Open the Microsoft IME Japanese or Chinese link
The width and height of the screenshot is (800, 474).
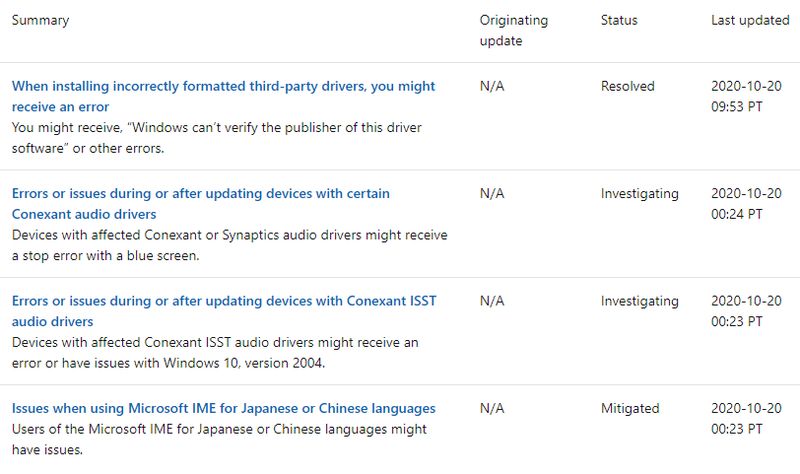click(223, 408)
